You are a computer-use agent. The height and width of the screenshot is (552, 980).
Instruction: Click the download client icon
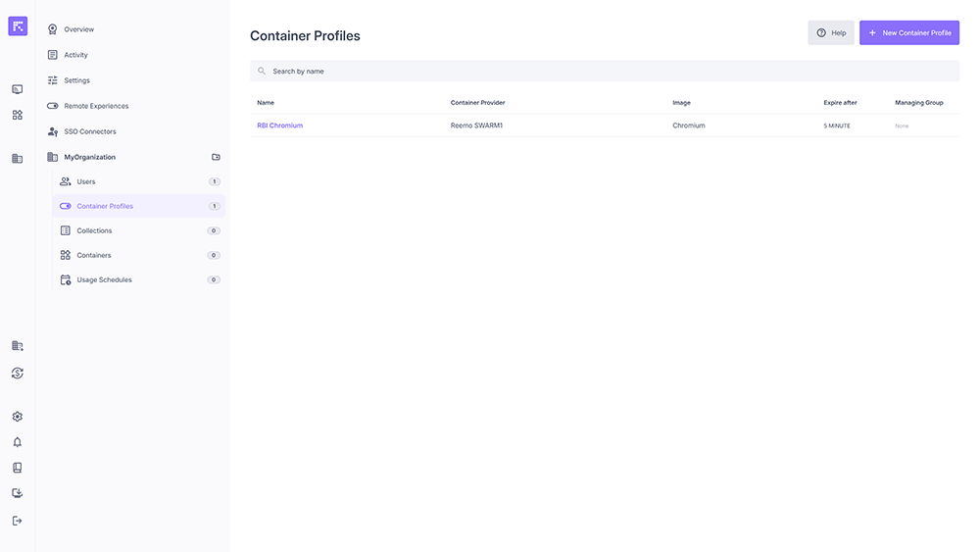tap(18, 493)
